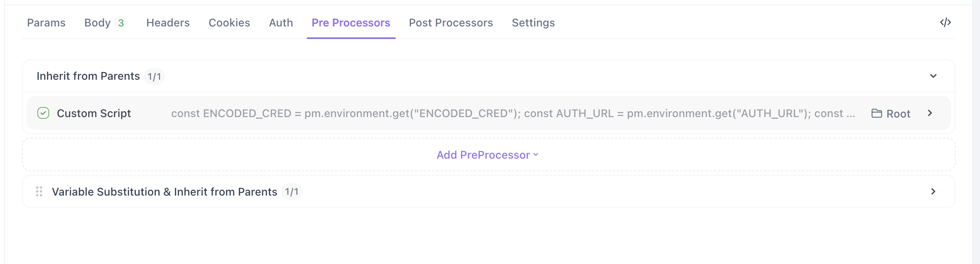Toggle the Custom Script enabled checkbox
Image resolution: width=980 pixels, height=264 pixels.
coord(43,113)
